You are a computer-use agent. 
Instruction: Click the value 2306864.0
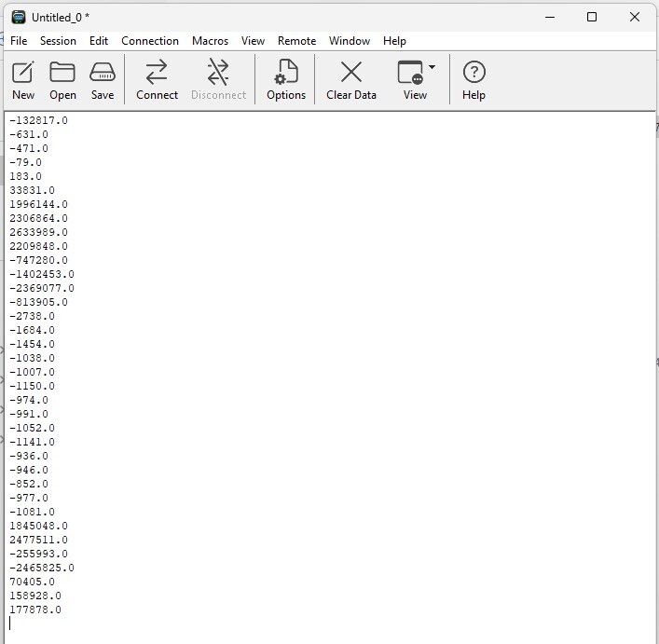38,218
